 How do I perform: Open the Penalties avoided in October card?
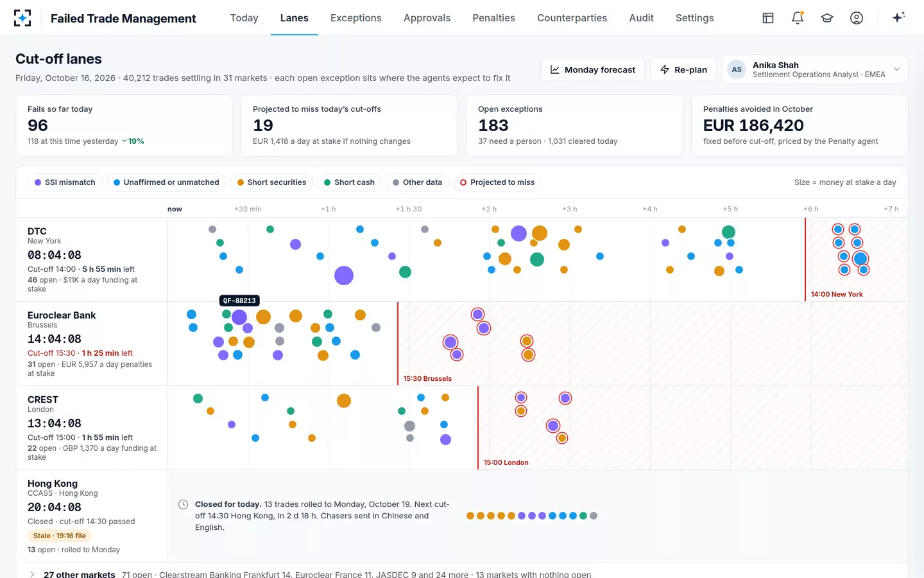tap(800, 125)
